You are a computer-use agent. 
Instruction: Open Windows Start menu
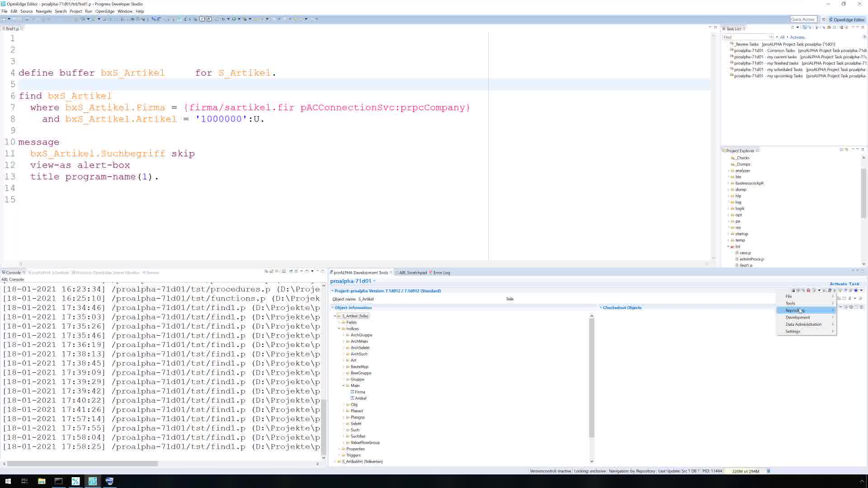coord(8,481)
